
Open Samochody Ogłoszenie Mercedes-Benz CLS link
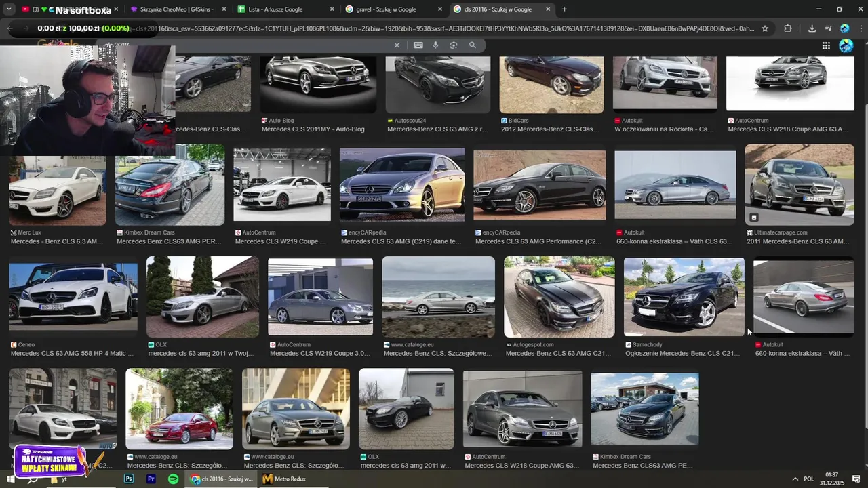point(682,353)
